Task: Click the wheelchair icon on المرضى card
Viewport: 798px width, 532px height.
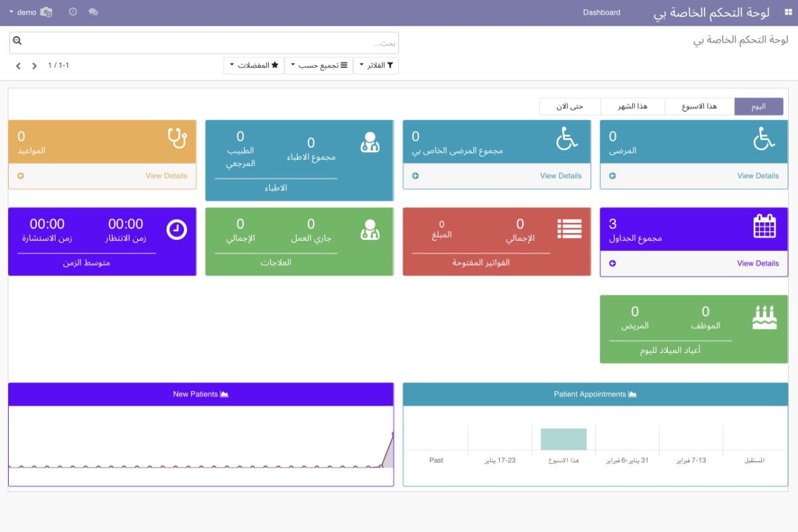Action: click(x=764, y=138)
